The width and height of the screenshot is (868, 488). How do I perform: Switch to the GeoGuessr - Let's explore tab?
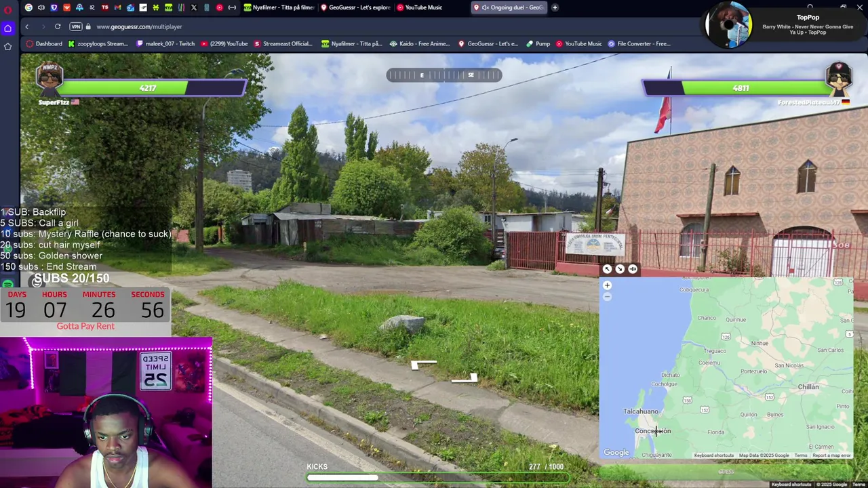(355, 7)
